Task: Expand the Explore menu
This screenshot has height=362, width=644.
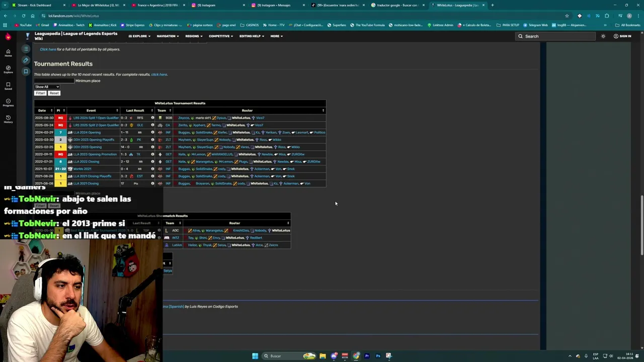Action: [139, 36]
